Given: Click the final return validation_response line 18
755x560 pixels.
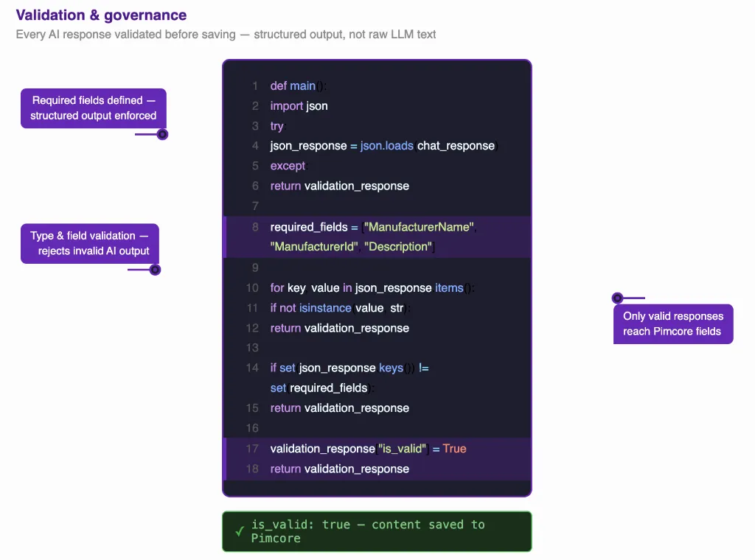Looking at the screenshot, I should click(339, 469).
